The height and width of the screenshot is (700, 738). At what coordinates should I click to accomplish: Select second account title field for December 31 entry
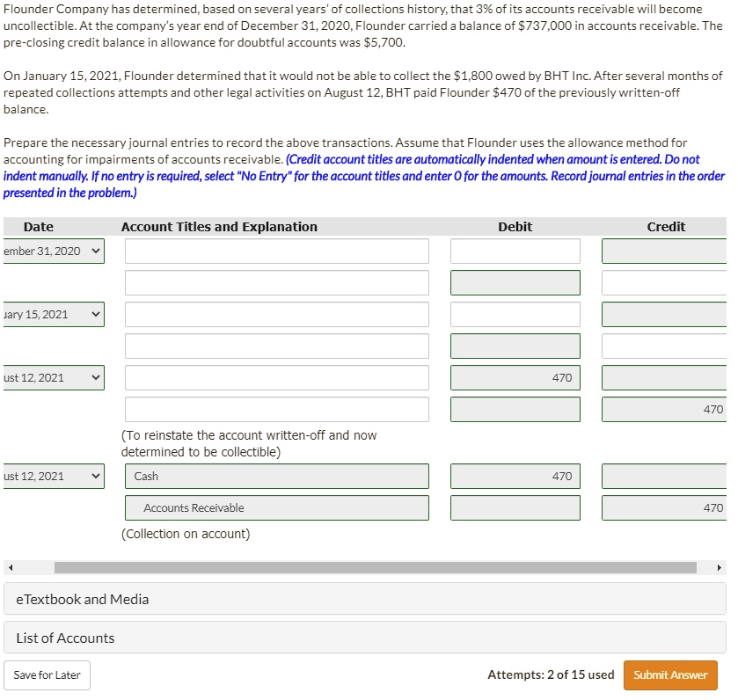(277, 283)
